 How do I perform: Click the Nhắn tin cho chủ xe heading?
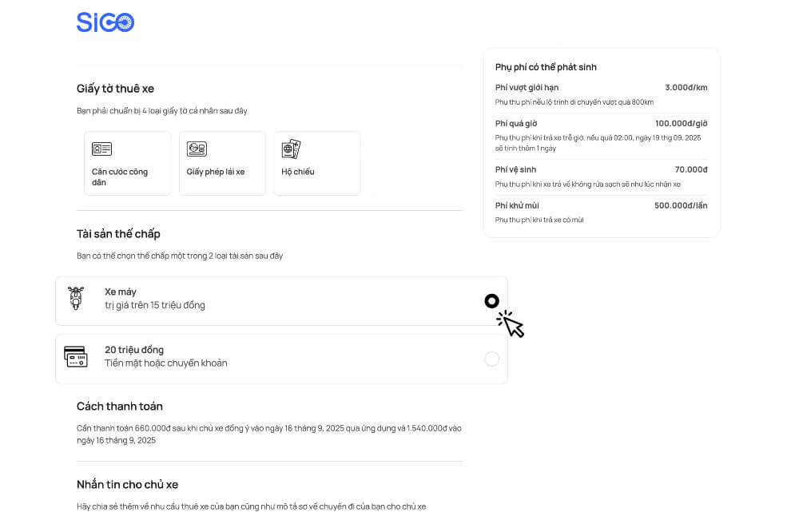pos(127,485)
